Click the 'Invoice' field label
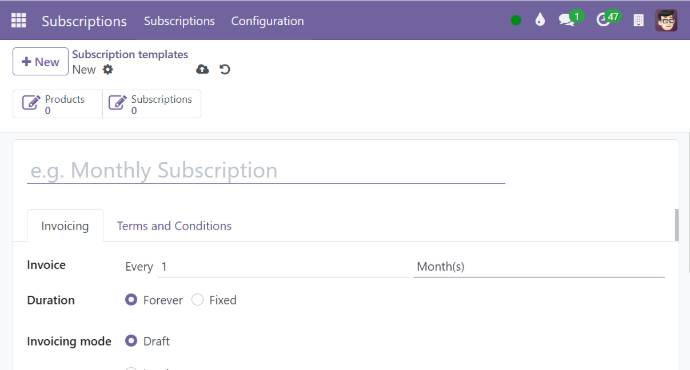690x370 pixels. click(x=46, y=265)
